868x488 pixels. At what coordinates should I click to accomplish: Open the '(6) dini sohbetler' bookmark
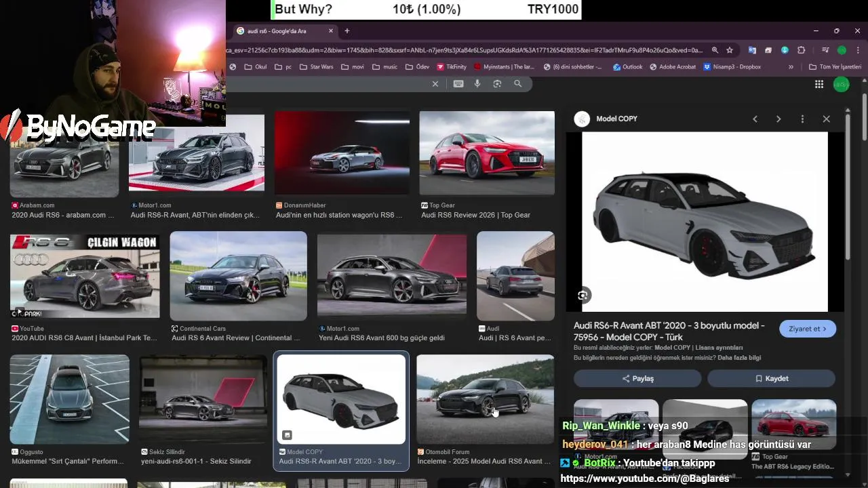coord(572,67)
